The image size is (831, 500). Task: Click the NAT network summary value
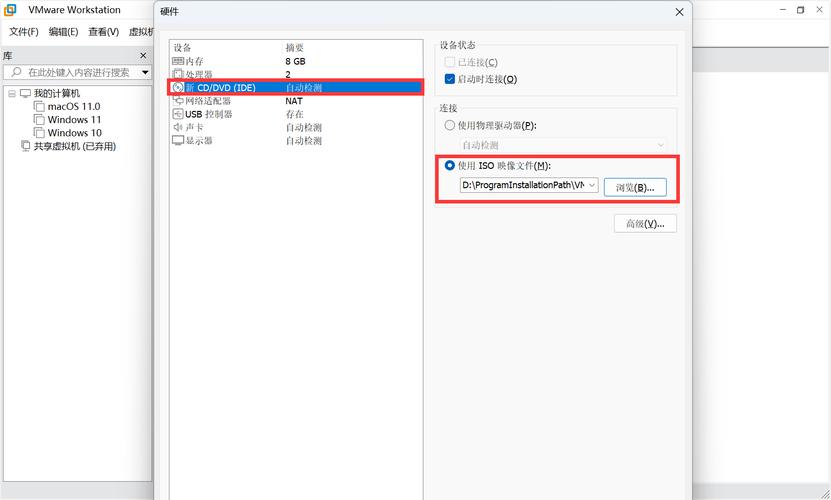(294, 101)
